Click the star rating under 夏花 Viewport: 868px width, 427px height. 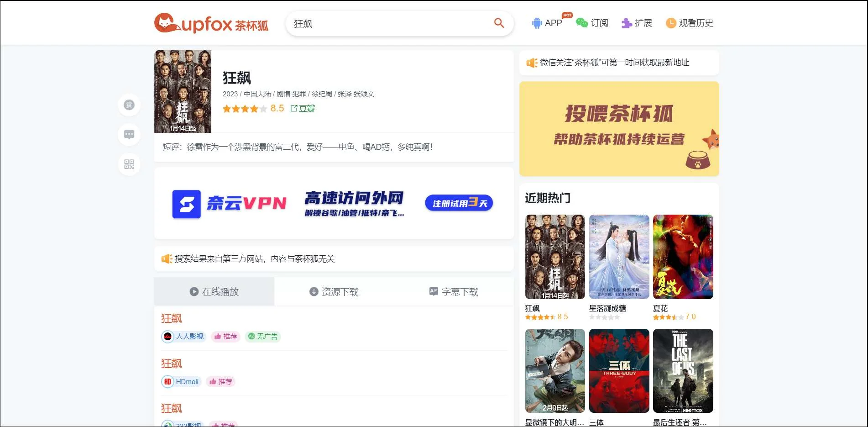(x=669, y=316)
